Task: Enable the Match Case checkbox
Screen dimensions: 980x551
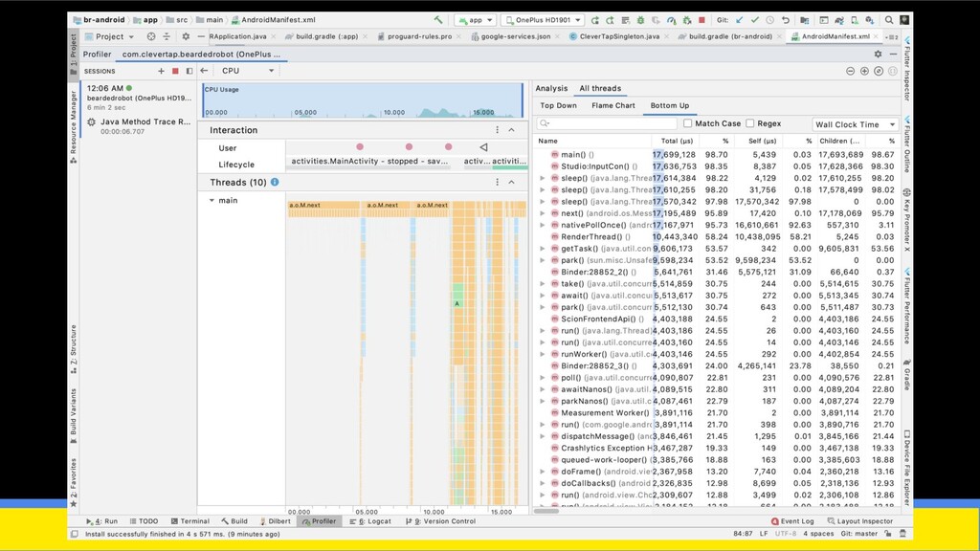Action: tap(687, 123)
